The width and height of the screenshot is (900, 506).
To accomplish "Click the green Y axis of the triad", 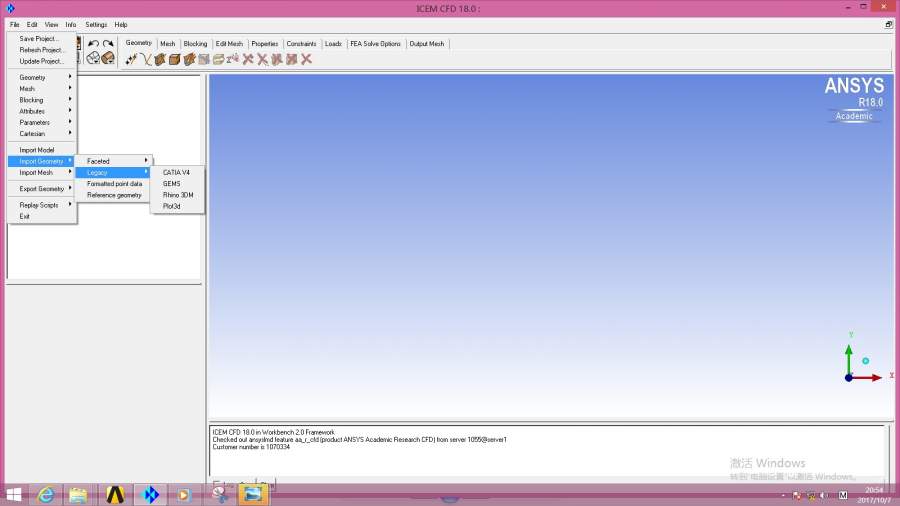I will tap(849, 359).
